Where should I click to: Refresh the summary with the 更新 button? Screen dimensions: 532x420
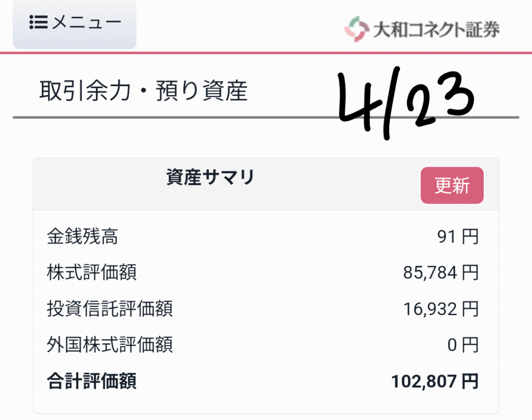[x=452, y=185]
